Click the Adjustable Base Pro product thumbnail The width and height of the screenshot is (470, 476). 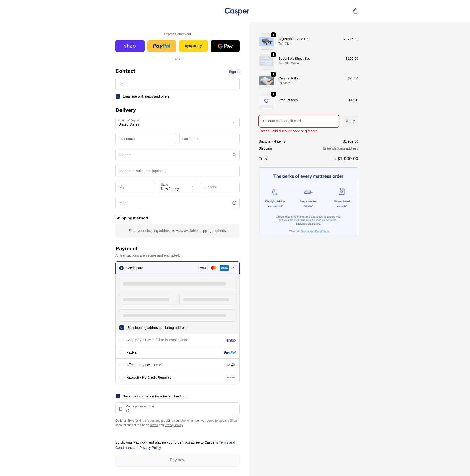pyautogui.click(x=266, y=41)
